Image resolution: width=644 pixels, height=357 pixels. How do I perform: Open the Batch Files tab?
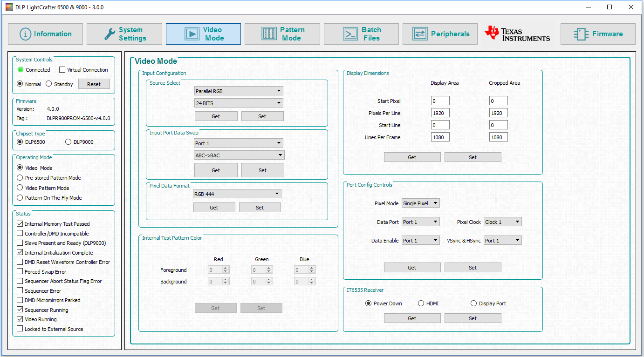point(361,34)
